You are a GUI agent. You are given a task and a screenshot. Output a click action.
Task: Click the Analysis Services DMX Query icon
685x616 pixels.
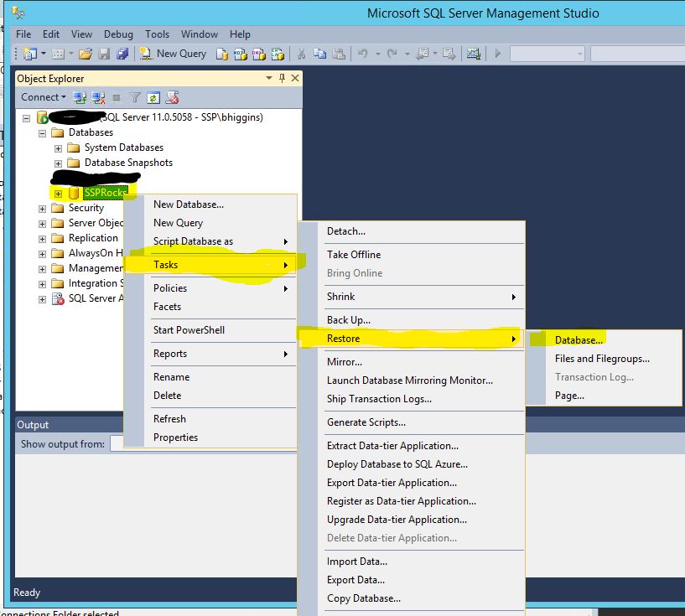[258, 54]
